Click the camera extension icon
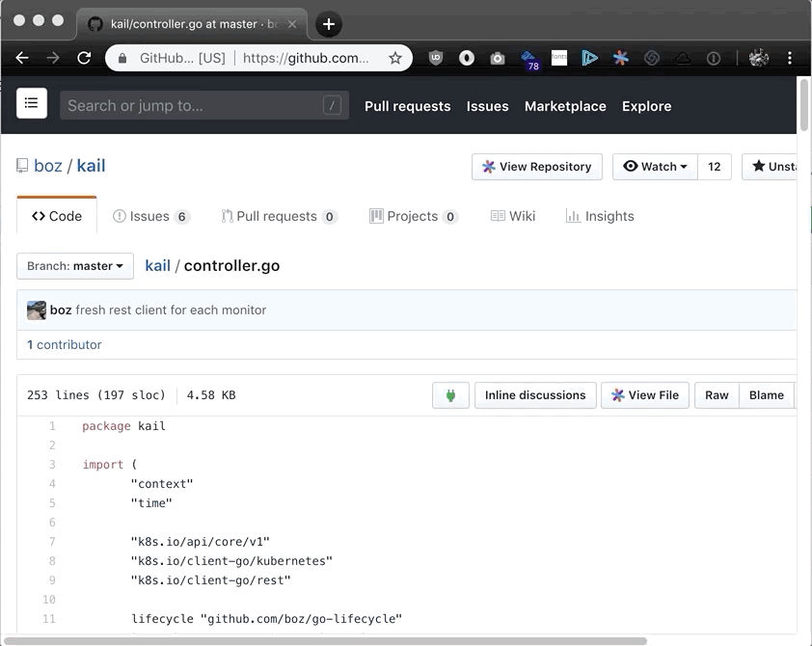This screenshot has height=646, width=812. (498, 59)
